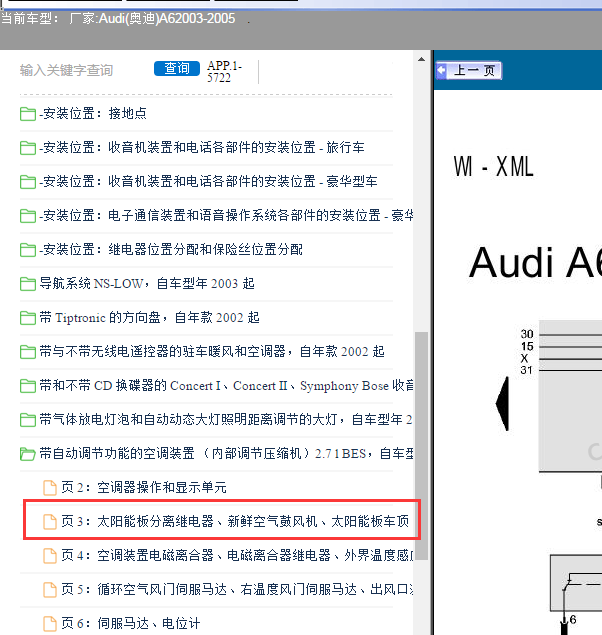Click the 当前车型 Audi A6 2003-2005 label
Image resolution: width=602 pixels, height=635 pixels.
pyautogui.click(x=118, y=19)
